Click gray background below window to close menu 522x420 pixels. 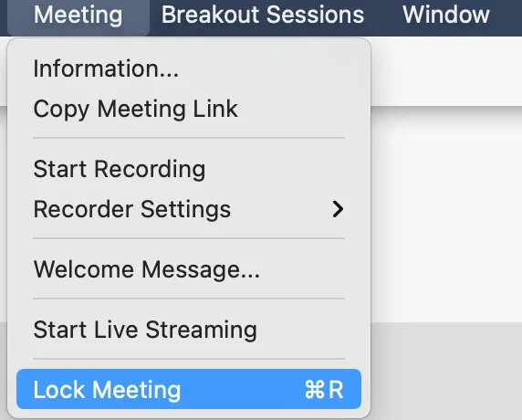pos(446,371)
